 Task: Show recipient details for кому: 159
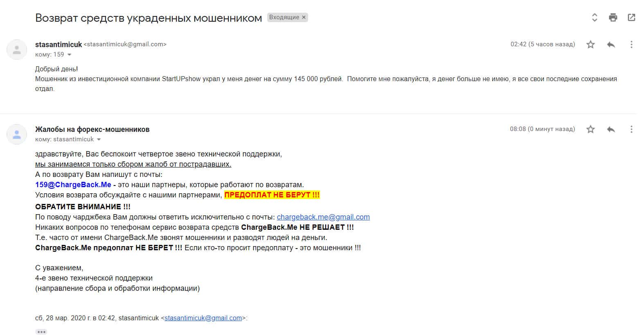pyautogui.click(x=69, y=55)
